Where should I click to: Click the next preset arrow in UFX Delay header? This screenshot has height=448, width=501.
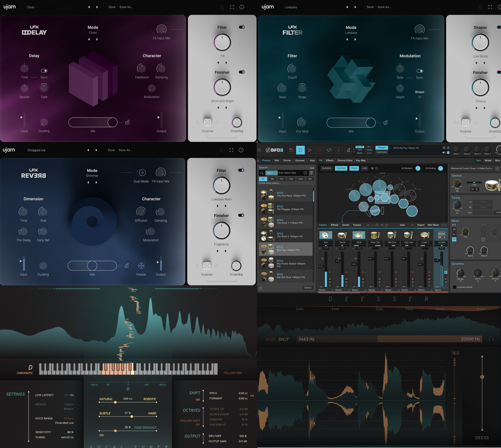click(x=97, y=7)
